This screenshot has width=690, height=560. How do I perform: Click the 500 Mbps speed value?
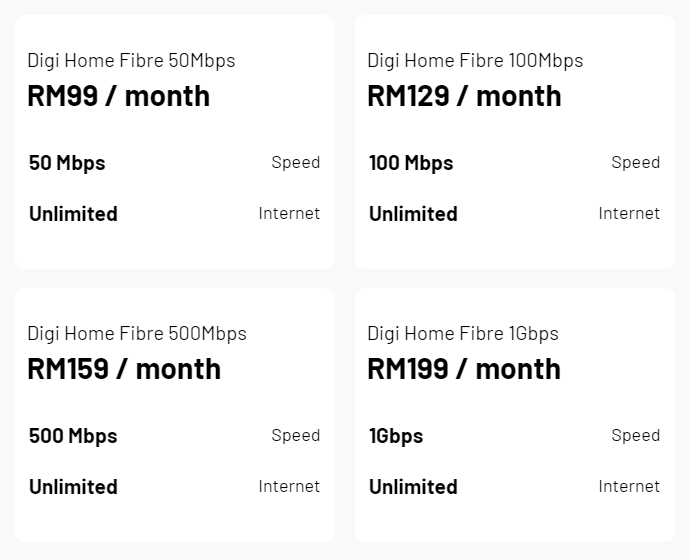point(73,436)
